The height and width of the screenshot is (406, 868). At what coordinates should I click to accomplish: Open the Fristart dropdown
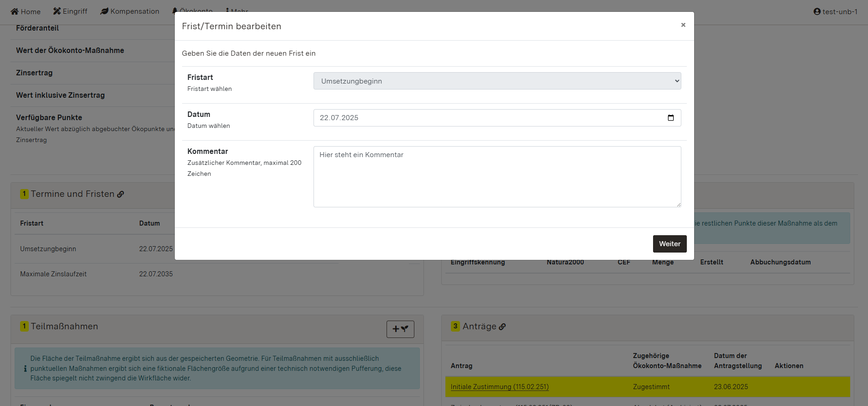497,81
